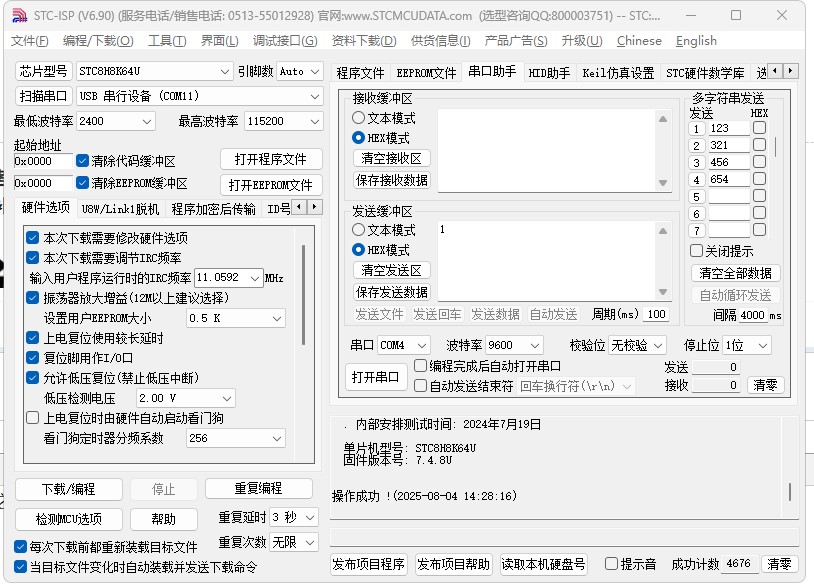This screenshot has width=814, height=585.
Task: Enable 提示音 checkbox
Action: 612,564
